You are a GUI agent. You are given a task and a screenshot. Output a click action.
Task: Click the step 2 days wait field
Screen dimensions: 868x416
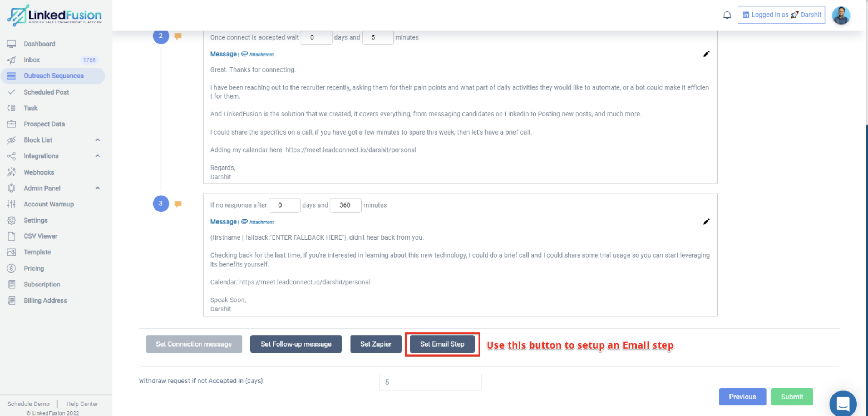316,37
